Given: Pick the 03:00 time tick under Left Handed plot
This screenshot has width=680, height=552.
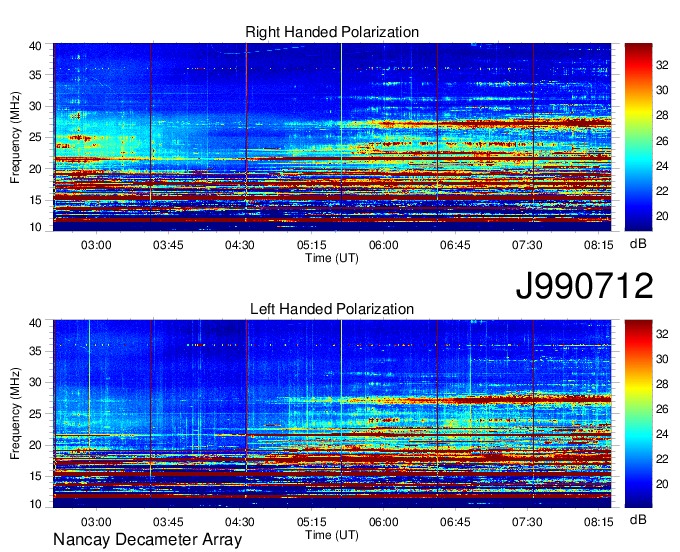Looking at the screenshot, I should coord(96,522).
